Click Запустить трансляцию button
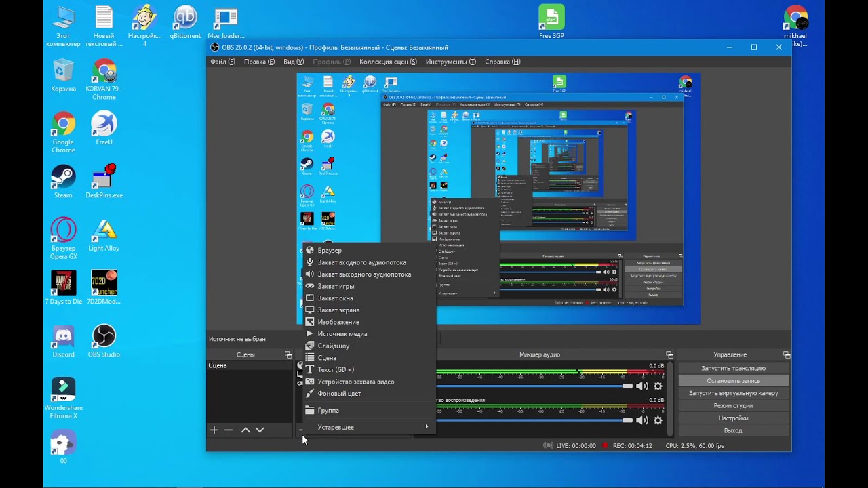 pos(734,368)
